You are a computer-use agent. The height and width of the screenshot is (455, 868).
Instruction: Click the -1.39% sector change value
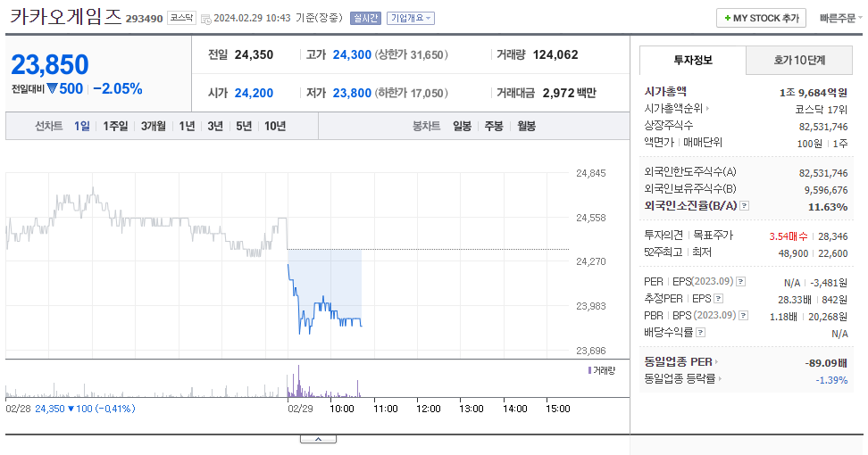coord(831,380)
